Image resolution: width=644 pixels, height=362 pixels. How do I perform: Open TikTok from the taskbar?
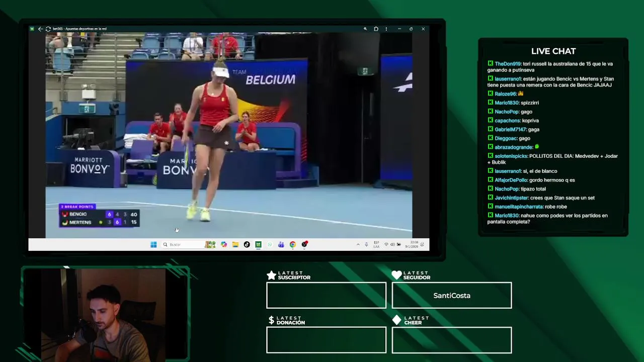click(247, 244)
